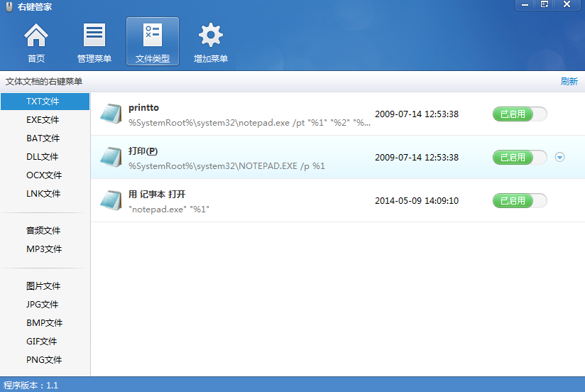
Task: Click the notepad icon beside 用 记事本 打开
Action: click(x=111, y=201)
